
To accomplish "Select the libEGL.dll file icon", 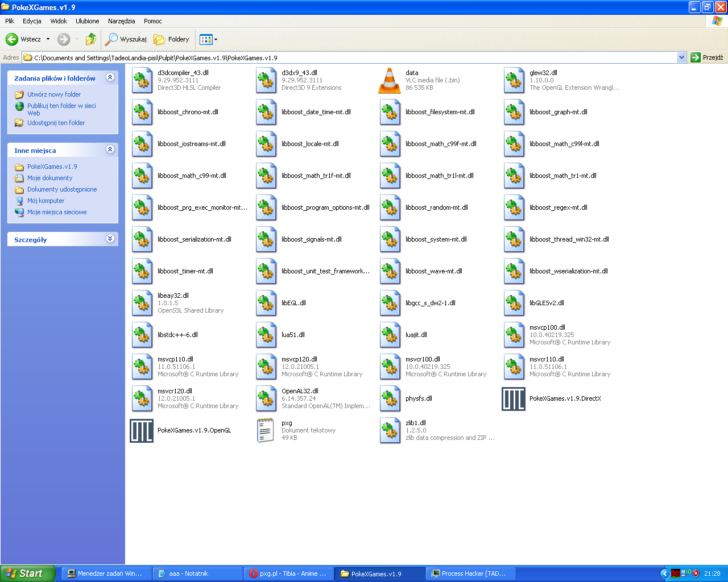I will 266,303.
